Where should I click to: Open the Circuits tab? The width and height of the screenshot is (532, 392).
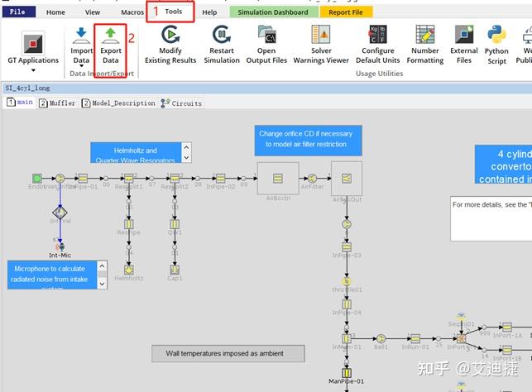tap(181, 103)
